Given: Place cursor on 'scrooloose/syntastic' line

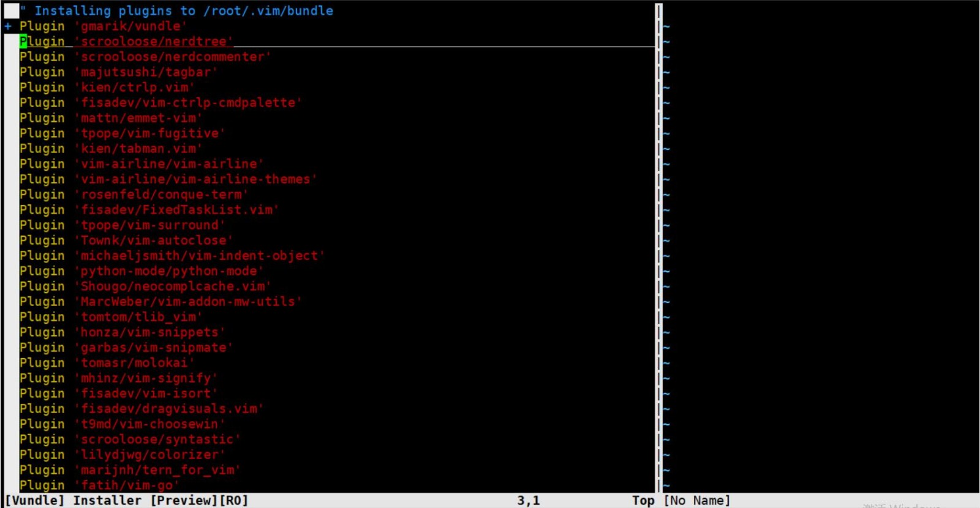Looking at the screenshot, I should coord(130,439).
